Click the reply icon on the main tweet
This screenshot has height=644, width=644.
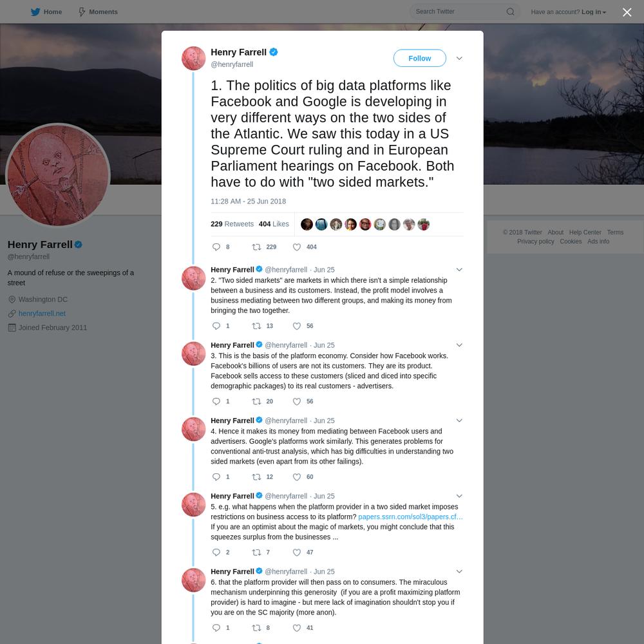pos(216,247)
